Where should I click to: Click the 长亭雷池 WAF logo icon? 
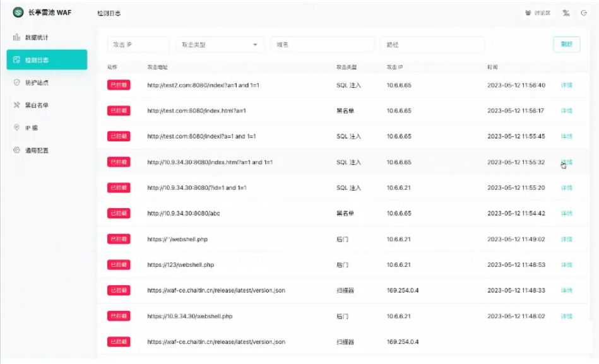click(18, 13)
